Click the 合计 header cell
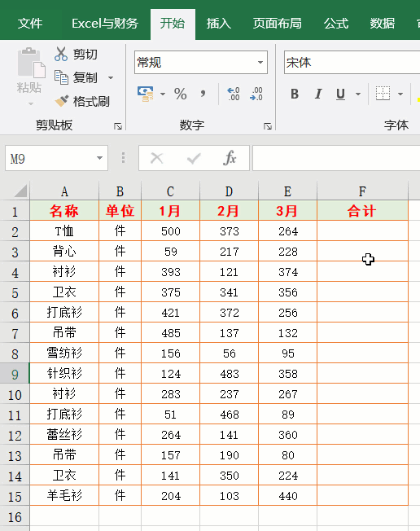The width and height of the screenshot is (420, 531). (362, 211)
